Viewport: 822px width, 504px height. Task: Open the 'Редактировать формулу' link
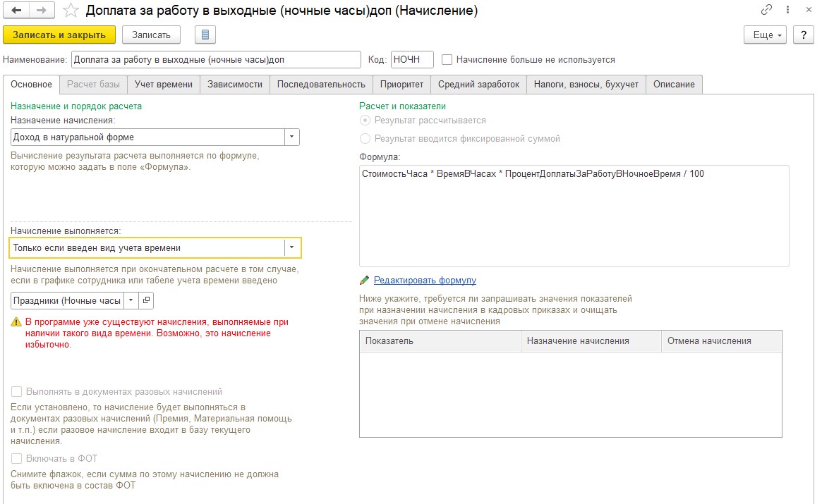(x=425, y=281)
